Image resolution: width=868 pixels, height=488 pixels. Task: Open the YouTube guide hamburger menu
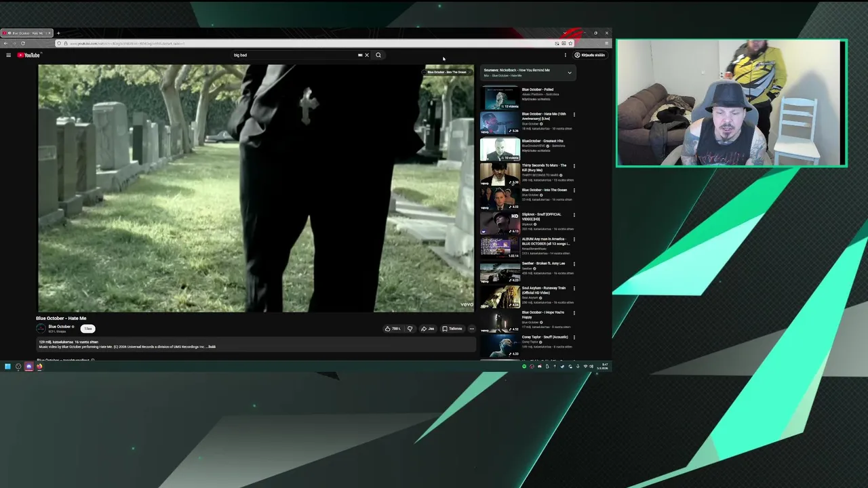(x=8, y=55)
